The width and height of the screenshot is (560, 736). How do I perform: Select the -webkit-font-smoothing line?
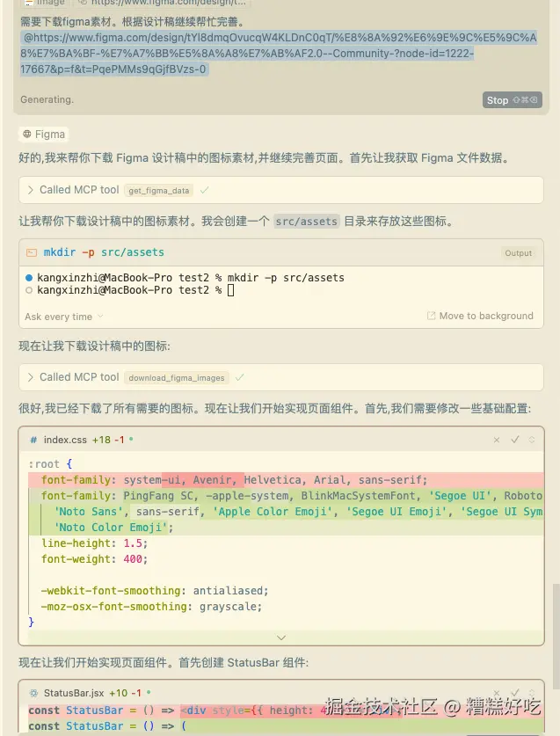tap(155, 591)
